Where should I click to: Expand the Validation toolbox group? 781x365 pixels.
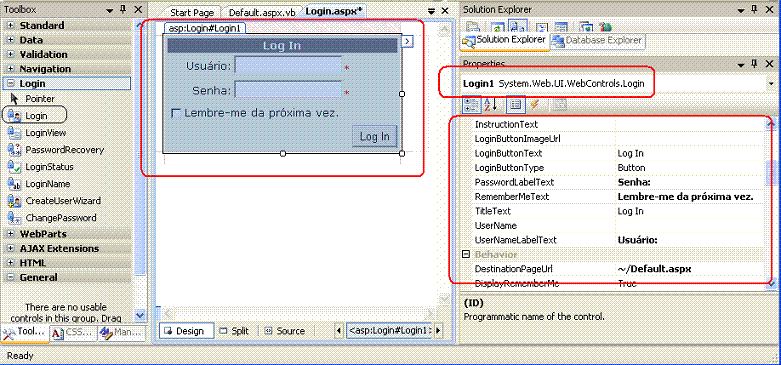pyautogui.click(x=10, y=54)
